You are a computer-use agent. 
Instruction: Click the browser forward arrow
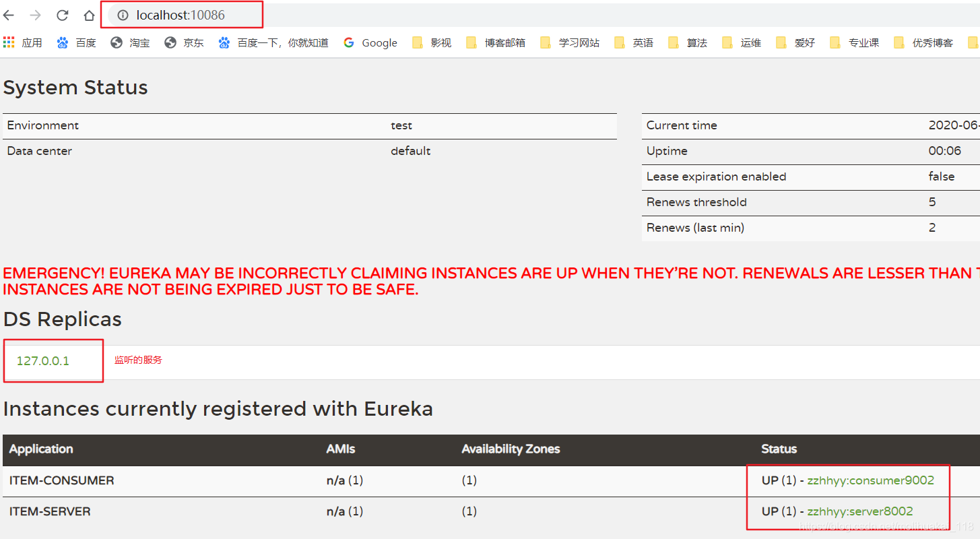tap(35, 15)
